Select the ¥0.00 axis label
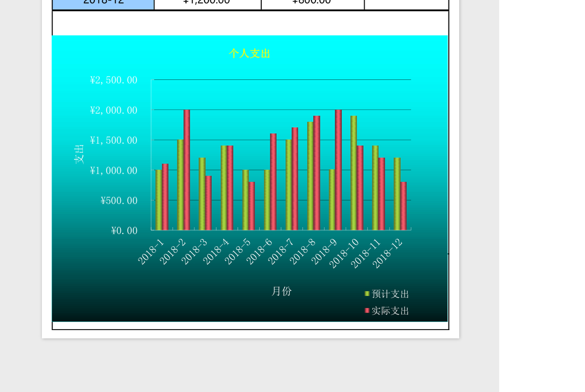This screenshot has width=585, height=392. pyautogui.click(x=124, y=231)
